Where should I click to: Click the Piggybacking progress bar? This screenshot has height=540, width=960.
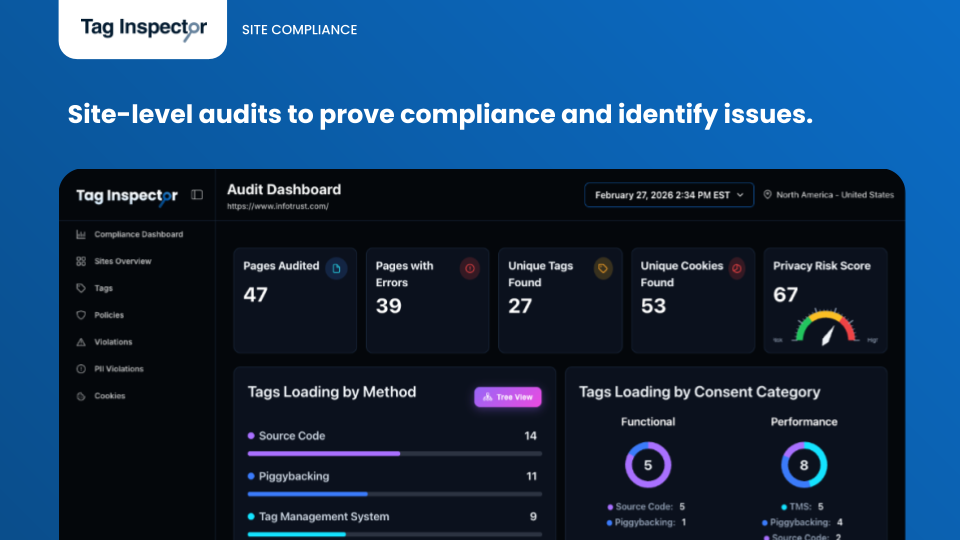tap(395, 494)
